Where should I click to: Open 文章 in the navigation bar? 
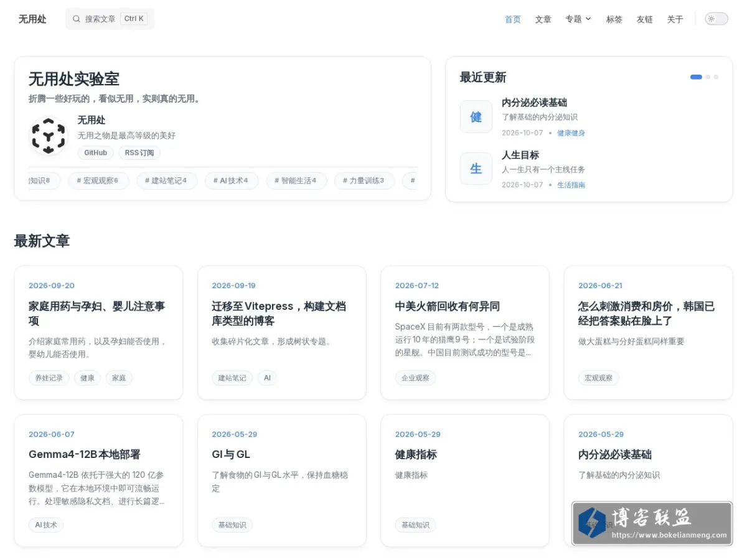(x=543, y=19)
